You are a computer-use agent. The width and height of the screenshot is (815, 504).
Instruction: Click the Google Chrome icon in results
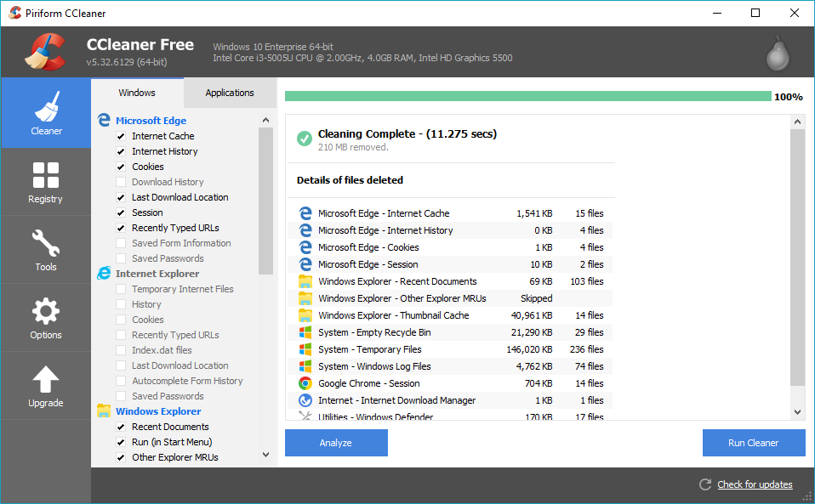[305, 383]
